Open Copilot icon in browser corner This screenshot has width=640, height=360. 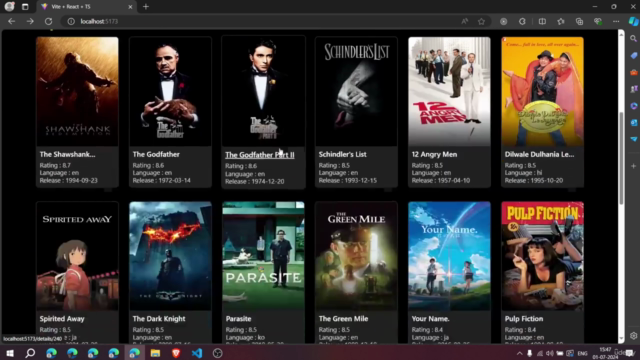(633, 21)
